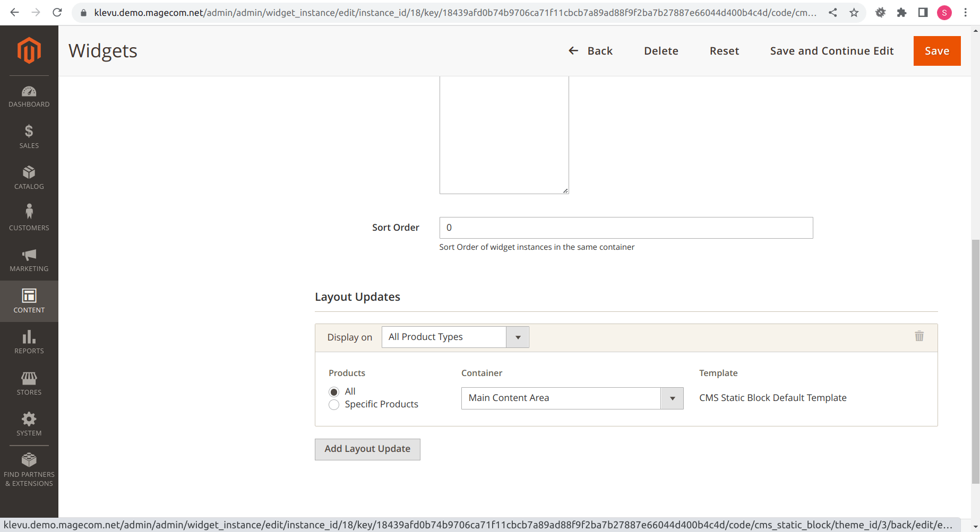Focus the Sort Order input field
This screenshot has width=980, height=532.
pyautogui.click(x=626, y=228)
